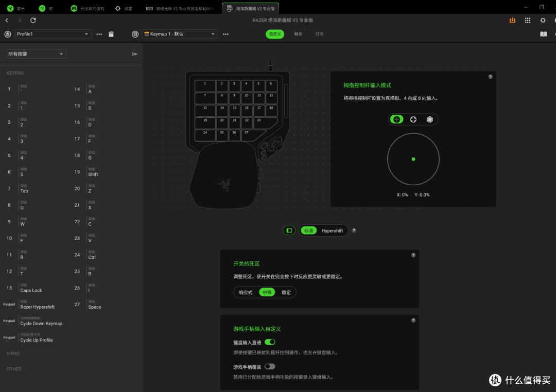Switch to the 灯光 lighting tab
Image resolution: width=556 pixels, height=392 pixels.
[x=320, y=34]
